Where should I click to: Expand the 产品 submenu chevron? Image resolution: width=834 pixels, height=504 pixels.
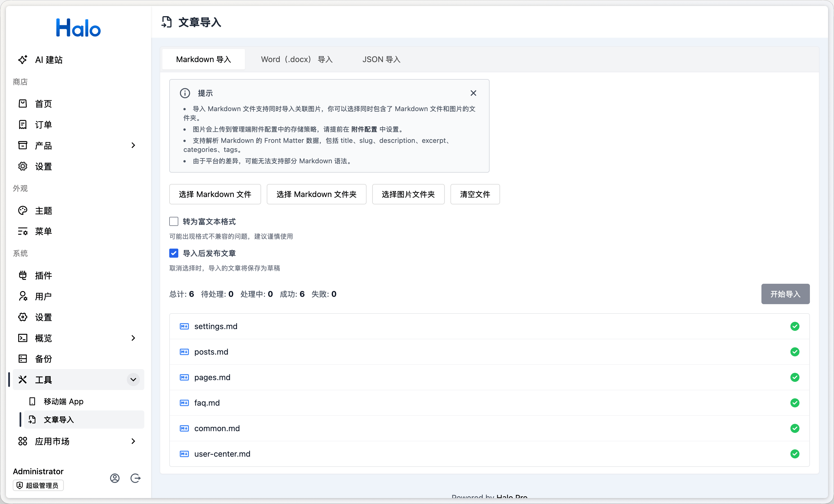(133, 145)
